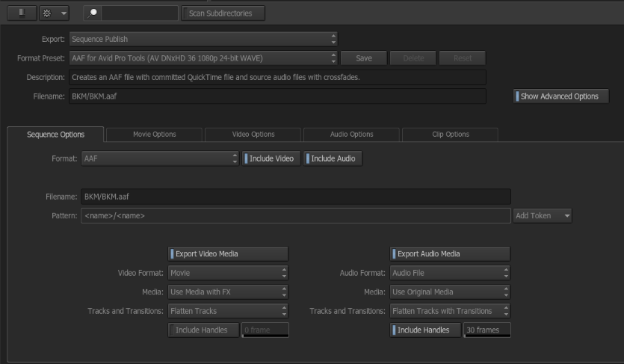Toggle Scan Subdirectories option
The height and width of the screenshot is (364, 624).
click(x=220, y=13)
